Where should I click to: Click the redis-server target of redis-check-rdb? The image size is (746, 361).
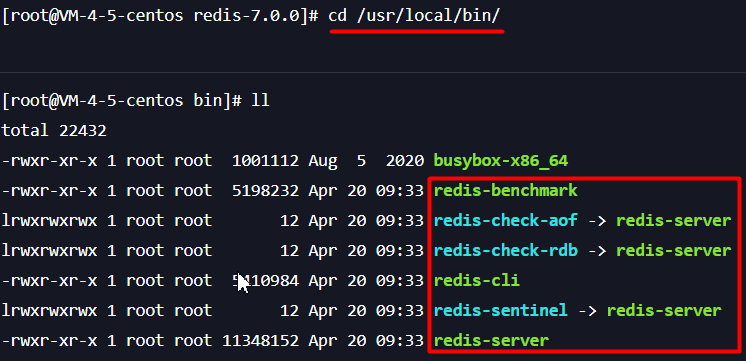click(x=674, y=251)
